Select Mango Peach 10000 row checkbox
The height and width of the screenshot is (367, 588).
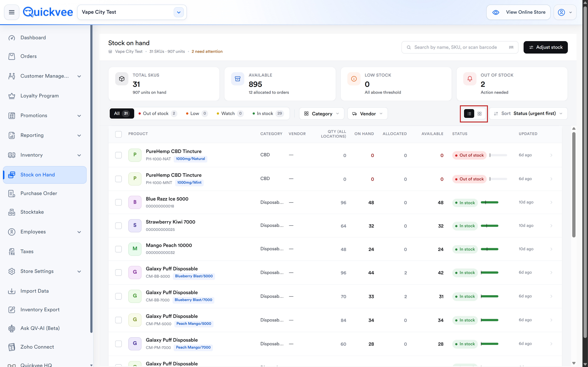(119, 249)
